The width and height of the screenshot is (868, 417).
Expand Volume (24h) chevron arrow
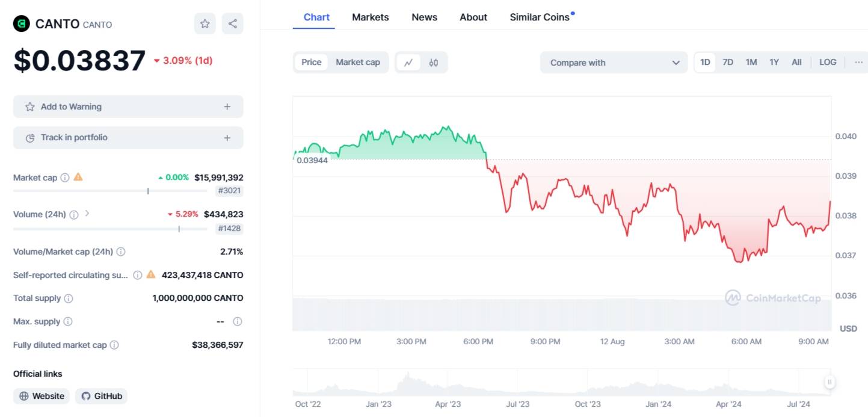tap(87, 213)
